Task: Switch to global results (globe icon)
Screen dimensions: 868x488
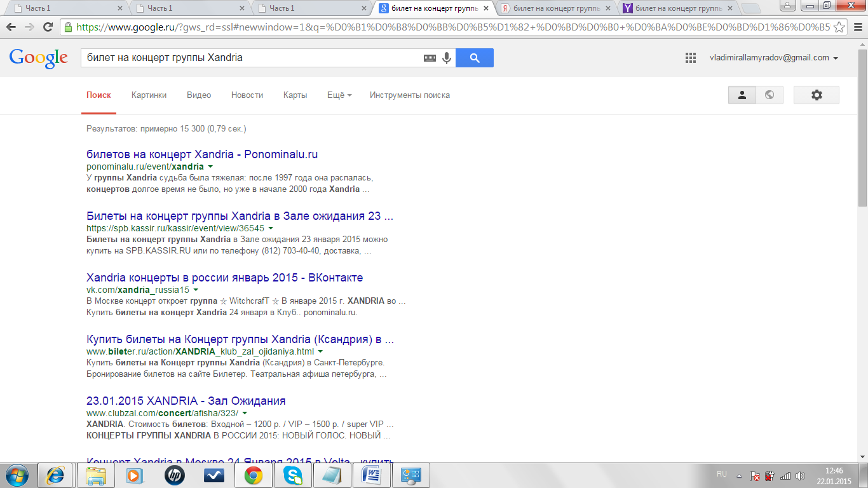Action: tap(770, 95)
